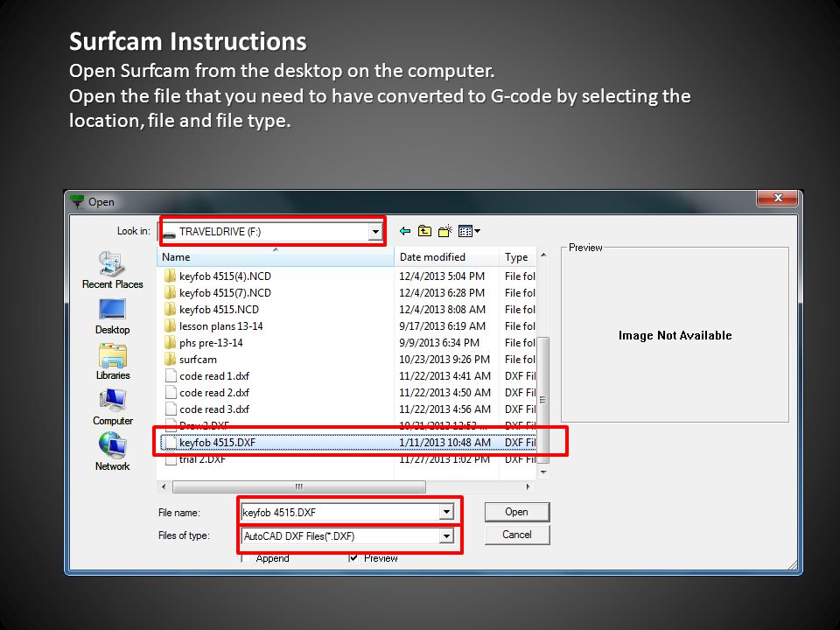Expand the Files of type dropdown
The height and width of the screenshot is (630, 840).
coord(446,535)
